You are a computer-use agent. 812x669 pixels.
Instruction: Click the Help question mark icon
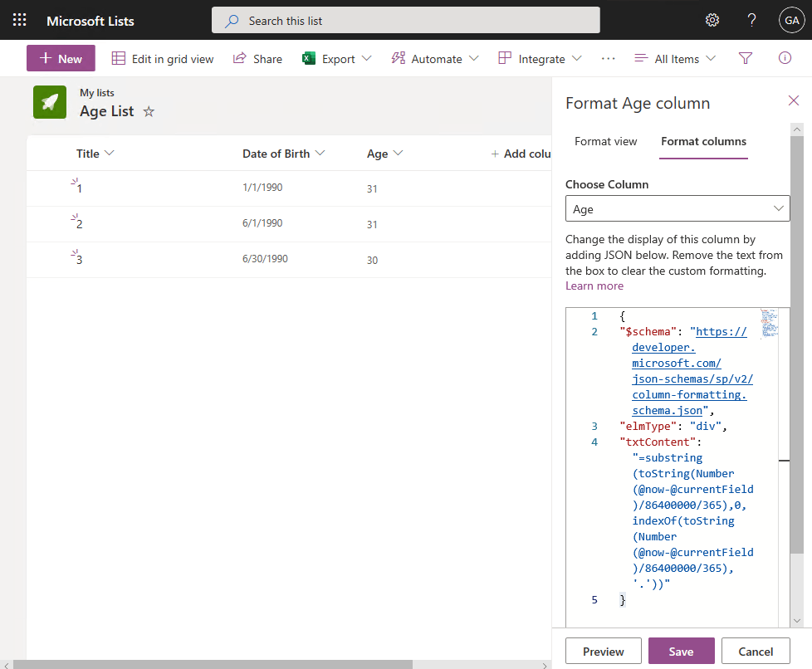[751, 20]
